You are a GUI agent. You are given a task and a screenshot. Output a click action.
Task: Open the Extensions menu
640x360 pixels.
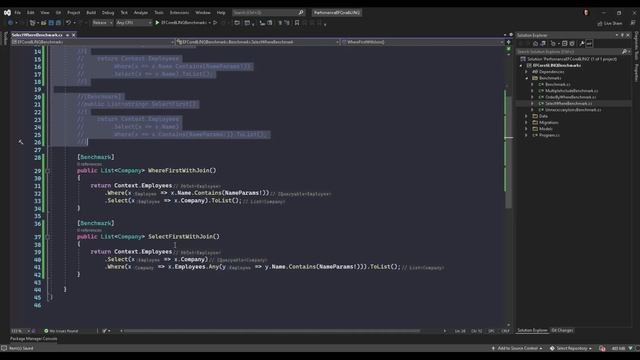click(179, 13)
